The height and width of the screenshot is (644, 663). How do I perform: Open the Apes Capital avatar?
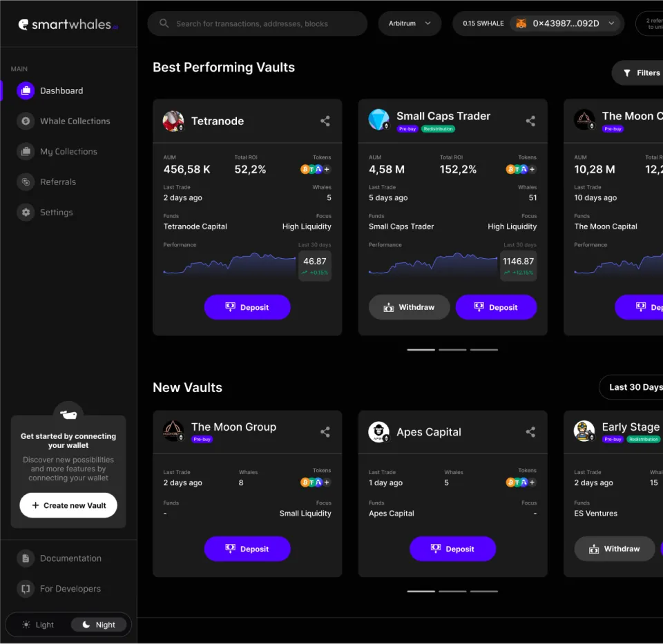tap(379, 432)
